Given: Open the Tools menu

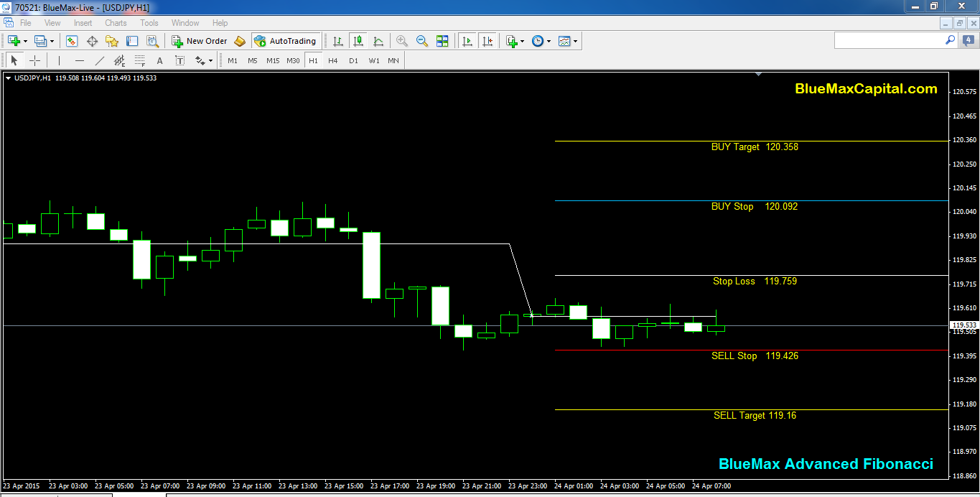Looking at the screenshot, I should click(149, 23).
